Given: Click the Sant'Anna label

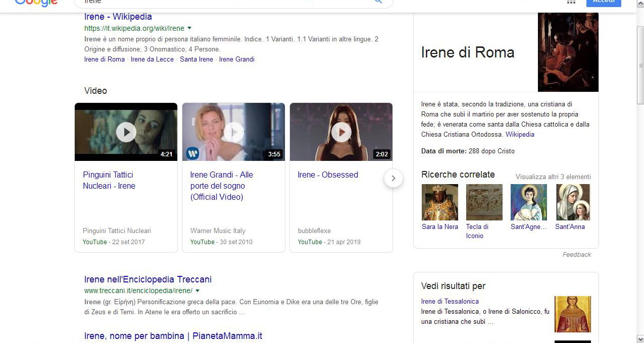Looking at the screenshot, I should click(x=570, y=227).
